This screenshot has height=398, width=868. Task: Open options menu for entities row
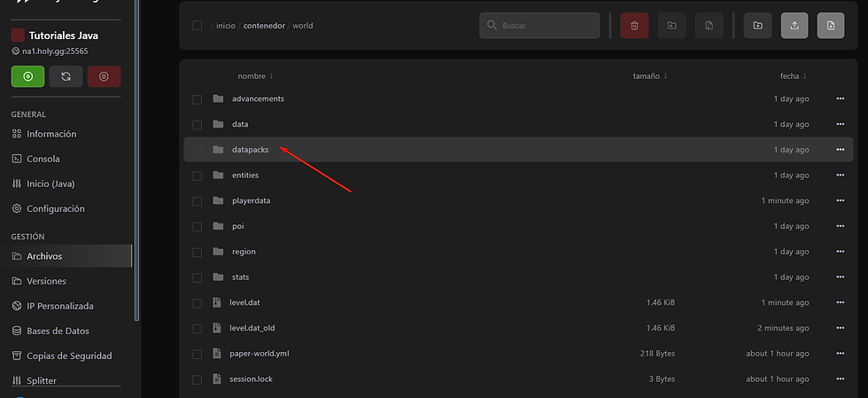click(841, 176)
